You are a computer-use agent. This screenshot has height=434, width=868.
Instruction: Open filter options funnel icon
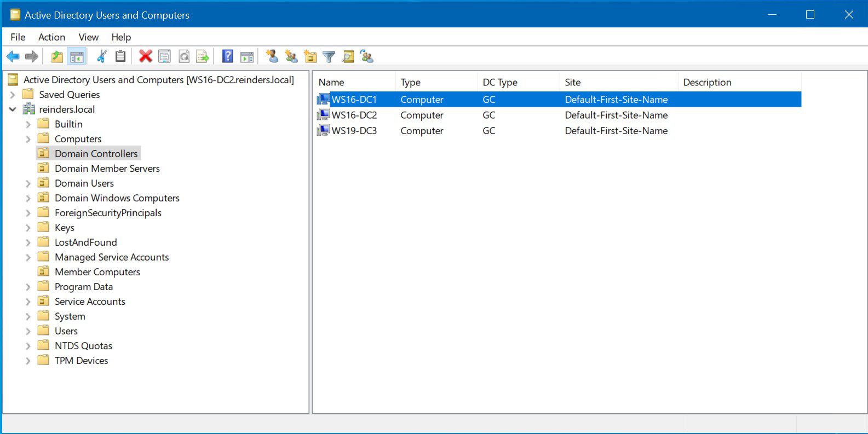329,56
